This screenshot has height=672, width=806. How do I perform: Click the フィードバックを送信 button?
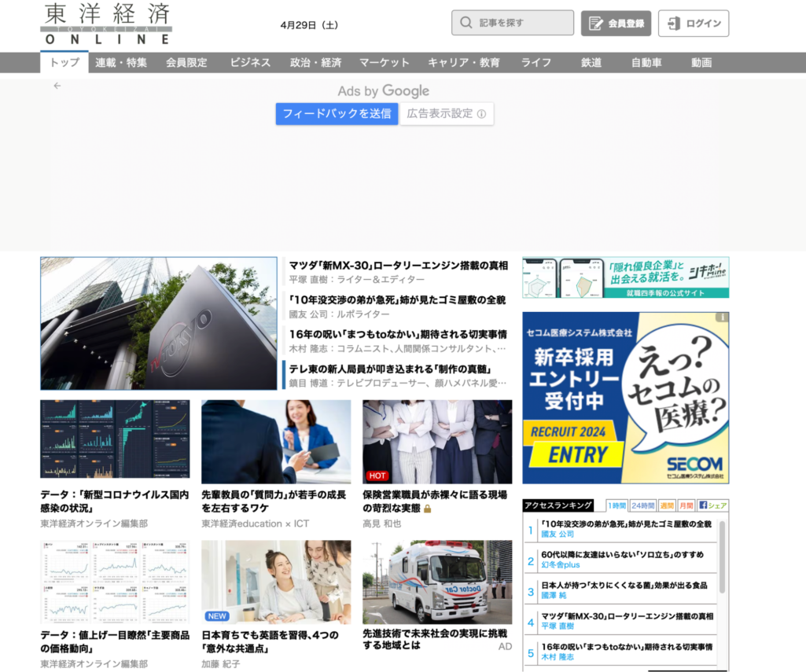tap(337, 113)
